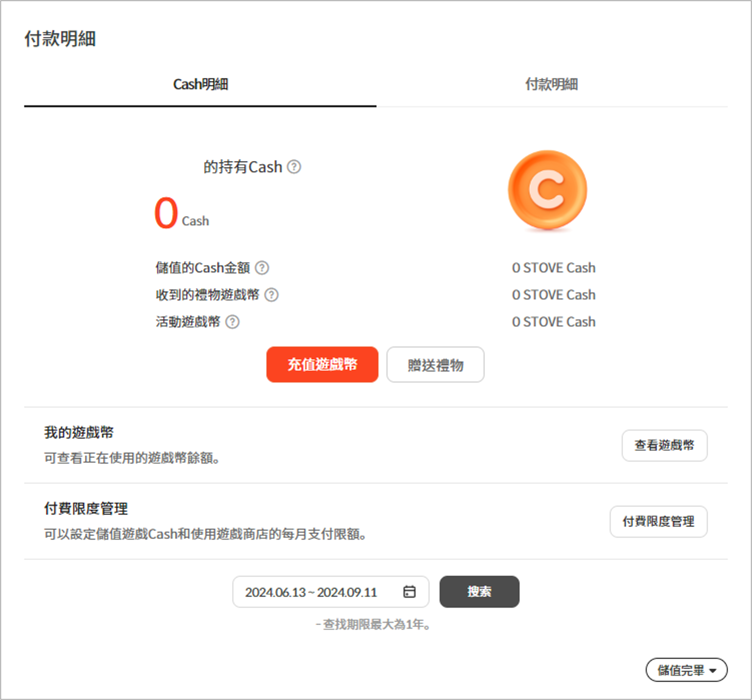752x700 pixels.
Task: Click the 付費限度管理 button
Action: (658, 521)
